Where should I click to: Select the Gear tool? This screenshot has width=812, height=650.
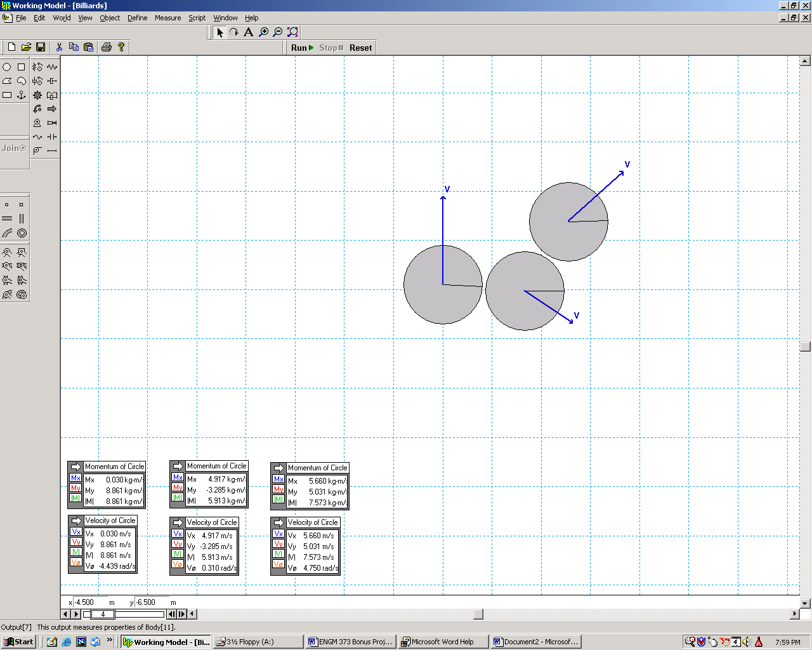coord(37,95)
